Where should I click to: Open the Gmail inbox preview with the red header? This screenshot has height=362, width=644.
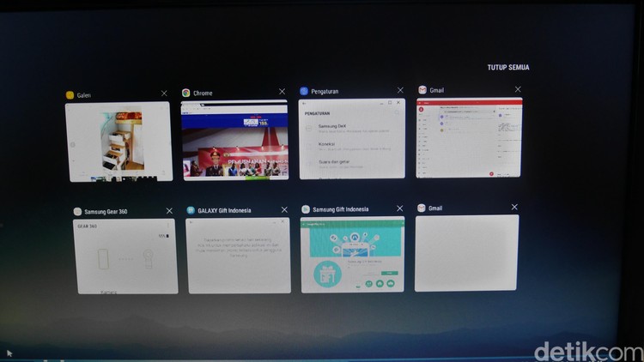point(469,137)
